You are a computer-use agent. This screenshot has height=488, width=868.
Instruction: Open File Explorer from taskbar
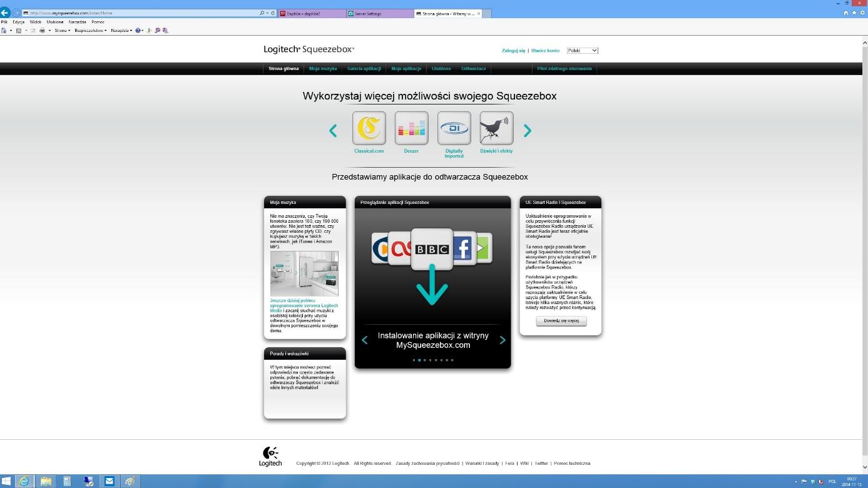click(x=46, y=481)
